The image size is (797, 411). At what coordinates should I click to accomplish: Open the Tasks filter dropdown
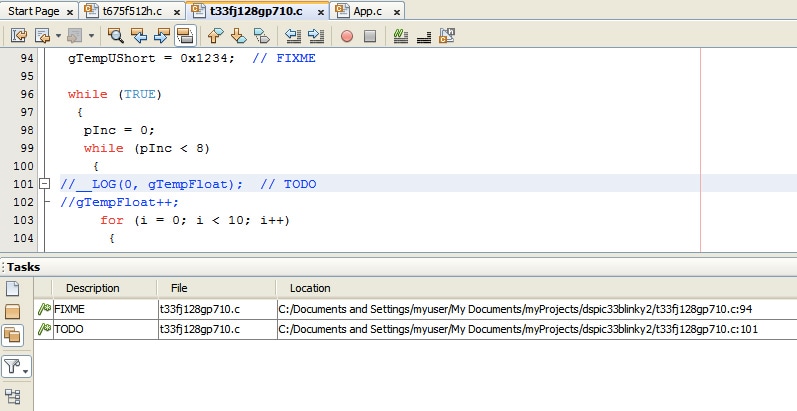click(16, 367)
